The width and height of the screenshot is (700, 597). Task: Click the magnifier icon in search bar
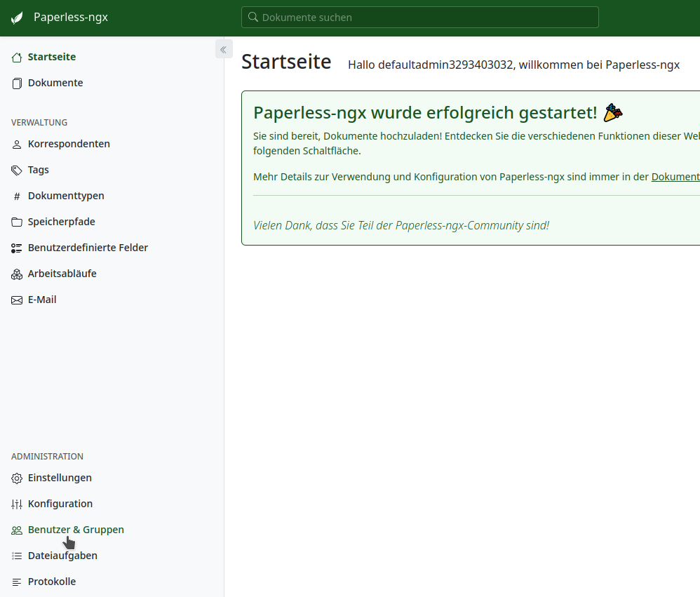[253, 18]
